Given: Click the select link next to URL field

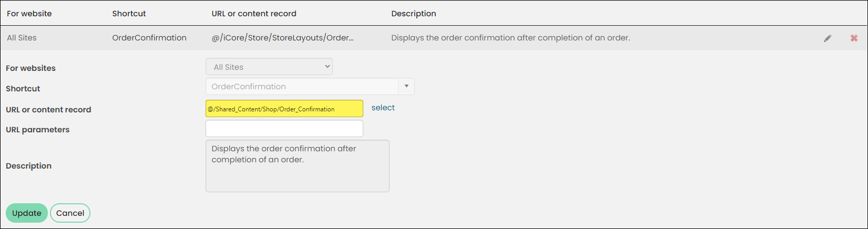Looking at the screenshot, I should tap(383, 108).
